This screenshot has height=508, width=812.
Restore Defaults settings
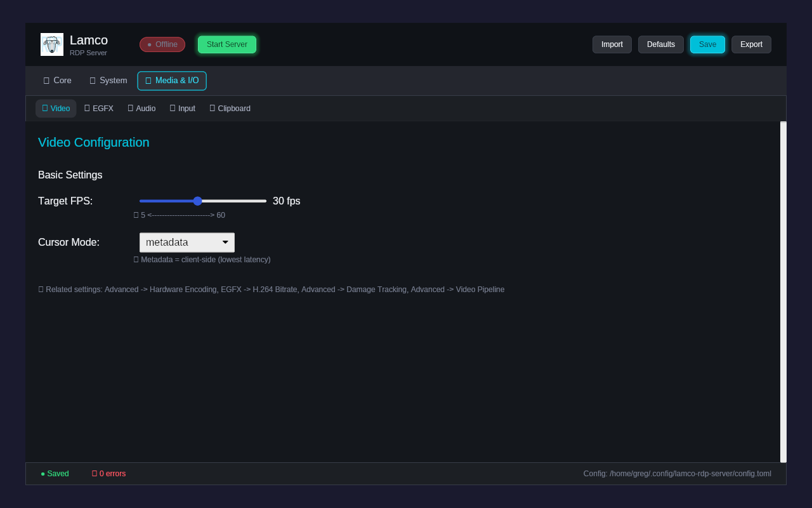pyautogui.click(x=660, y=44)
